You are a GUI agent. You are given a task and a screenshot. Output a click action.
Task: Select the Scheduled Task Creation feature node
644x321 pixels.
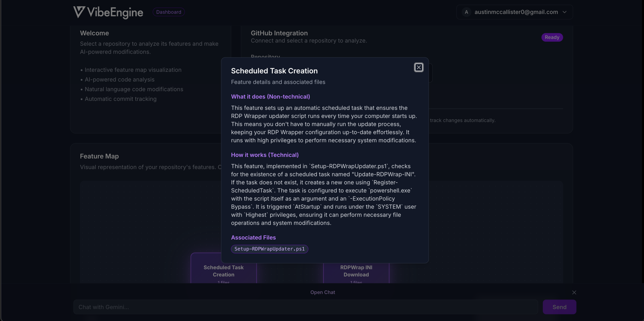[223, 271]
